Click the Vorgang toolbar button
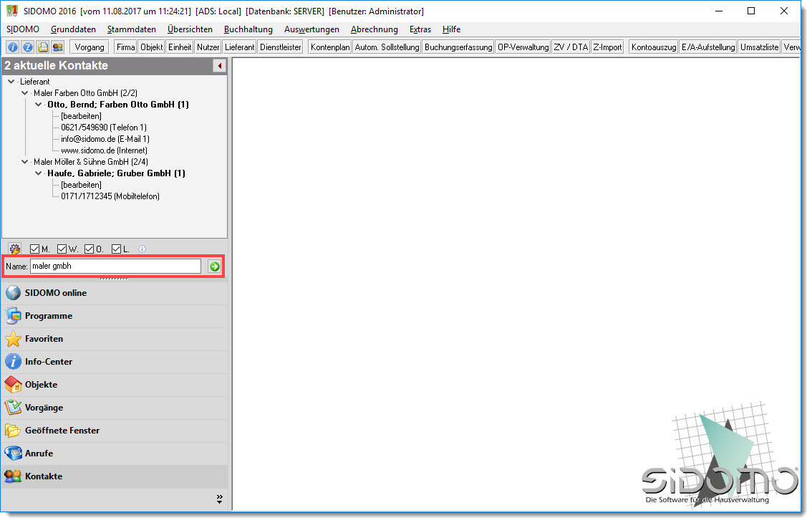 pyautogui.click(x=90, y=47)
